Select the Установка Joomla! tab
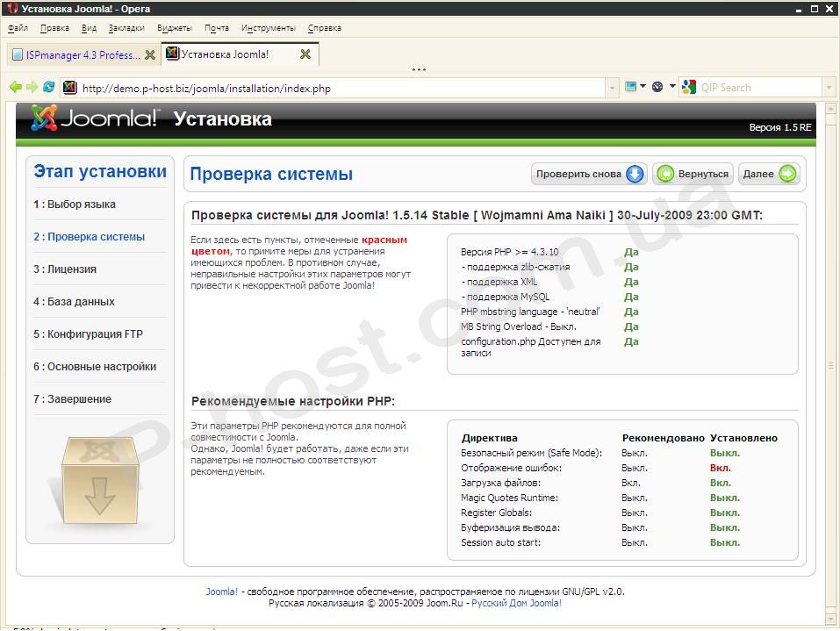840x631 pixels. pyautogui.click(x=240, y=54)
